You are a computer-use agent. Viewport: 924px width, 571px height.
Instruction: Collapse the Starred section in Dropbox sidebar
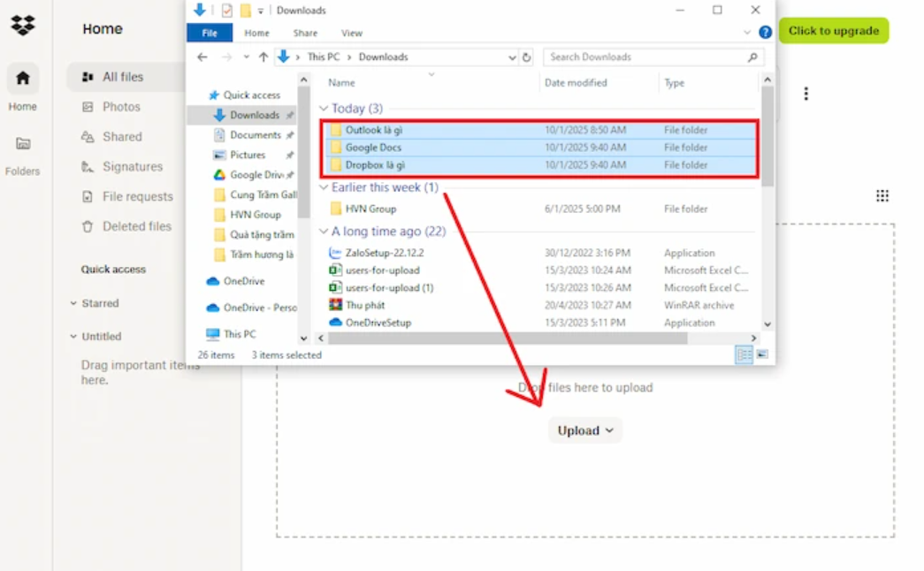(x=74, y=303)
